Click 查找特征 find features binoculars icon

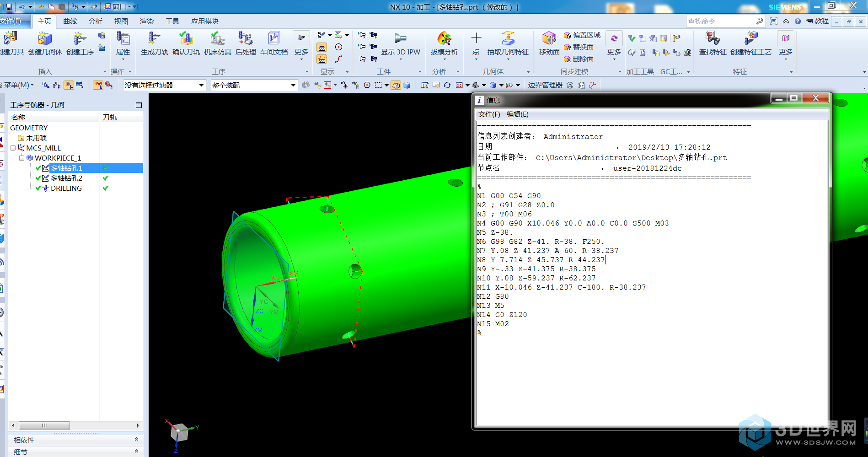pos(713,39)
